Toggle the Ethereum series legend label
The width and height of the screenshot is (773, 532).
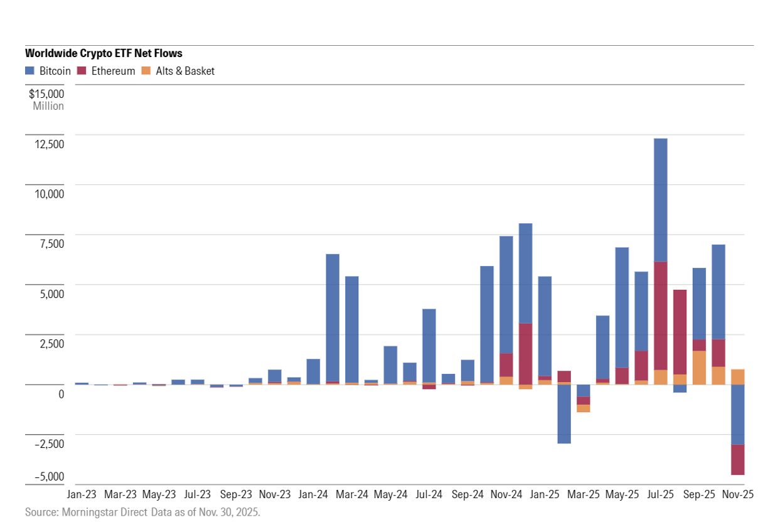113,71
